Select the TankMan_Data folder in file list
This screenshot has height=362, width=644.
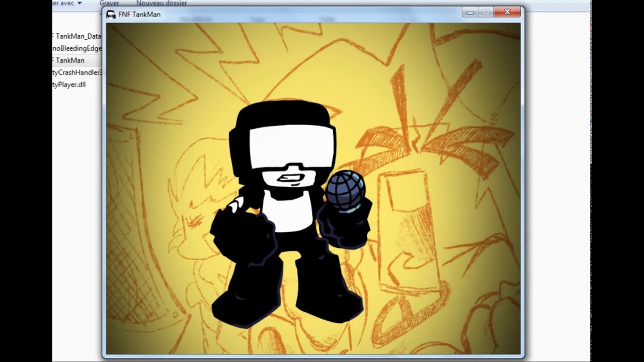coord(77,36)
